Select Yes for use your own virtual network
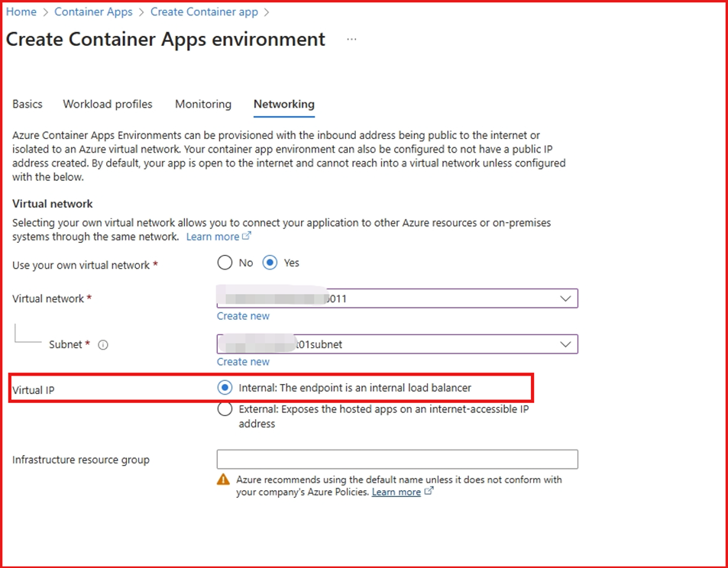The height and width of the screenshot is (568, 728). [x=270, y=263]
